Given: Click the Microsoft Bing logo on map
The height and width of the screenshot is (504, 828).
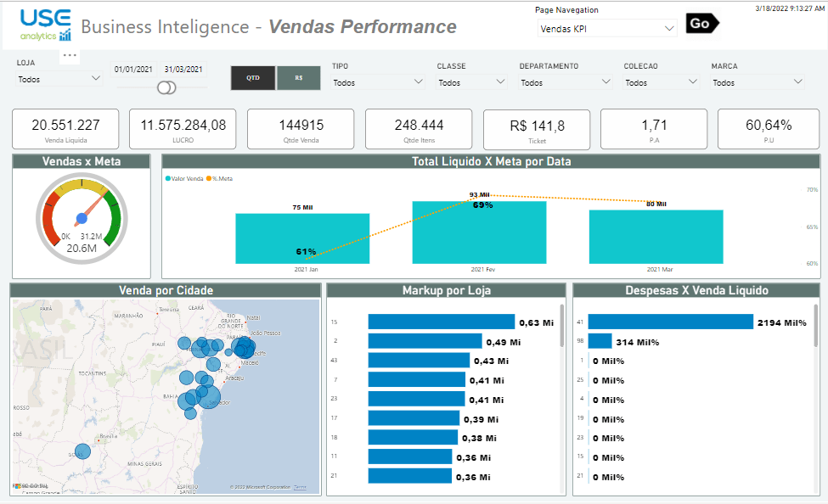Looking at the screenshot, I should [x=31, y=486].
